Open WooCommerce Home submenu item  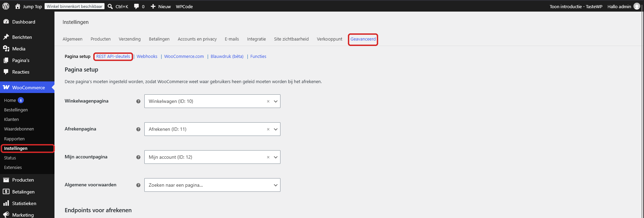tap(10, 100)
